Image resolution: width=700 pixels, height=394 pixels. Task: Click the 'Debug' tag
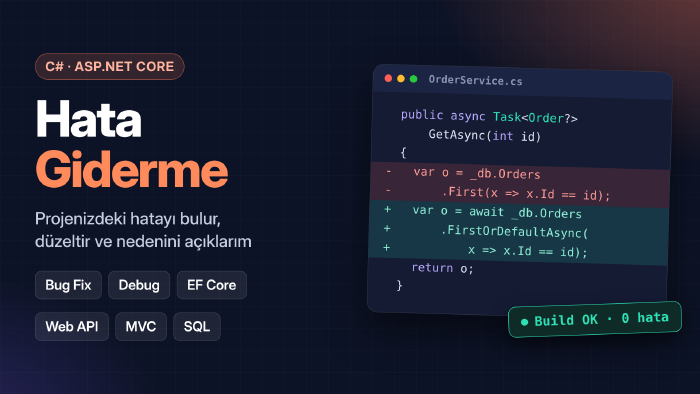139,285
